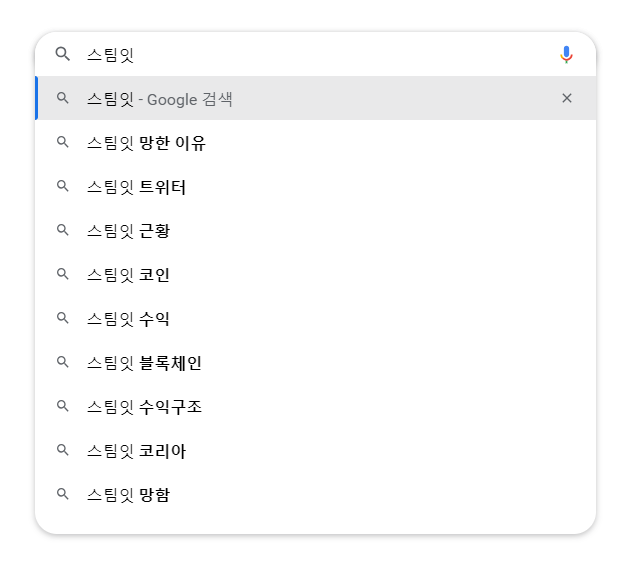
Task: Choose the '스팀잇 망한 이유' suggestion
Action: (146, 143)
